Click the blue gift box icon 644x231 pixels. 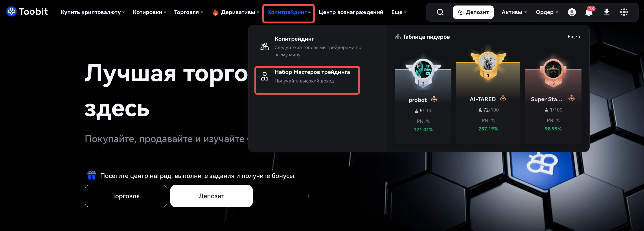point(92,175)
